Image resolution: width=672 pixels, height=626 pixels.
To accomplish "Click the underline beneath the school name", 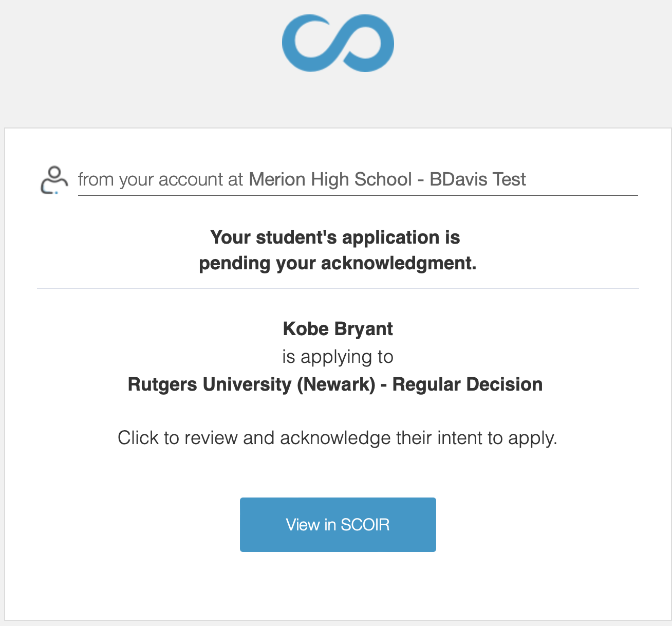I will [x=358, y=195].
